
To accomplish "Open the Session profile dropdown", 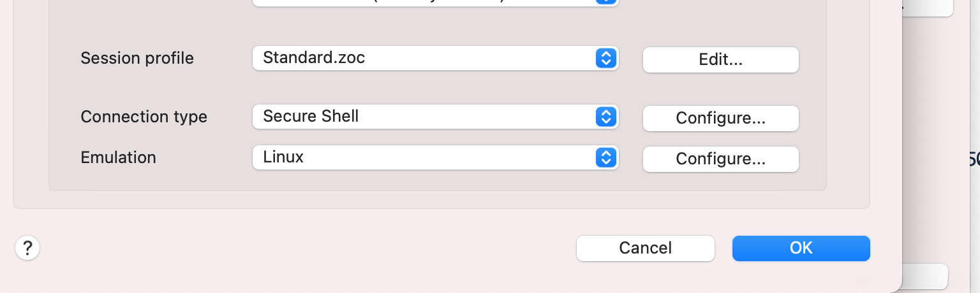I will coord(435,59).
